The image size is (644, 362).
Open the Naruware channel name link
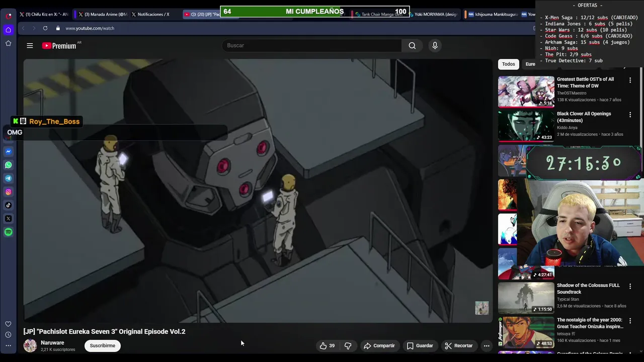tap(52, 342)
